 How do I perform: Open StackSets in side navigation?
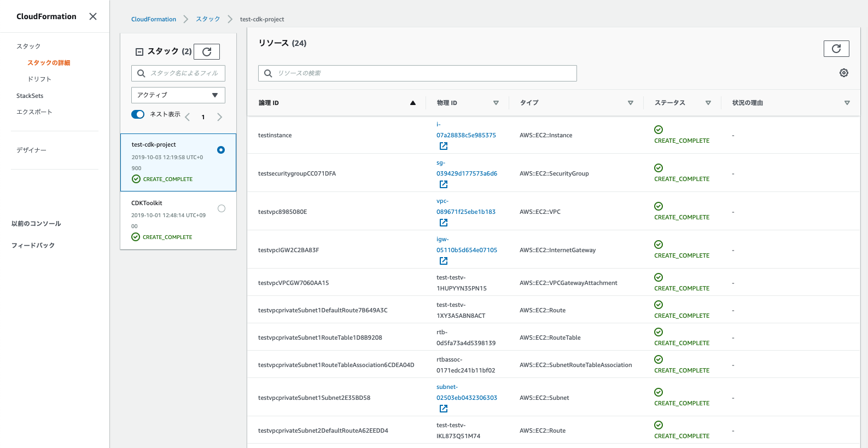coord(30,96)
